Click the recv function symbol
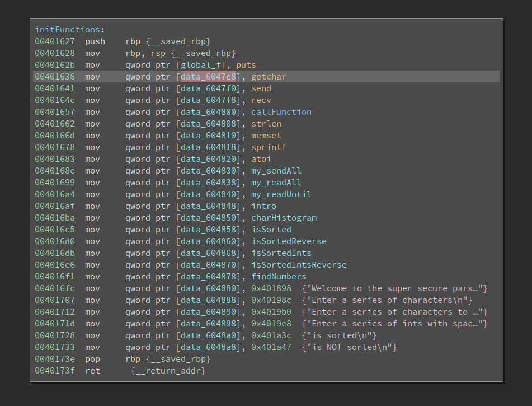Image resolution: width=532 pixels, height=406 pixels. (260, 100)
